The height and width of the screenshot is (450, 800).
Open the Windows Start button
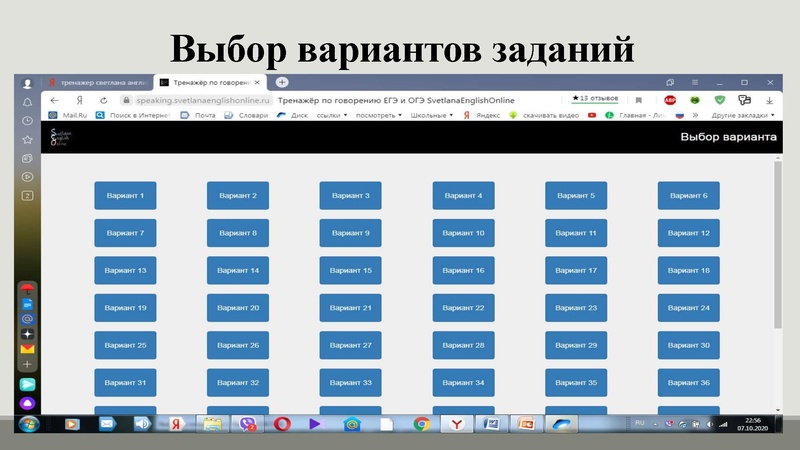tap(29, 424)
